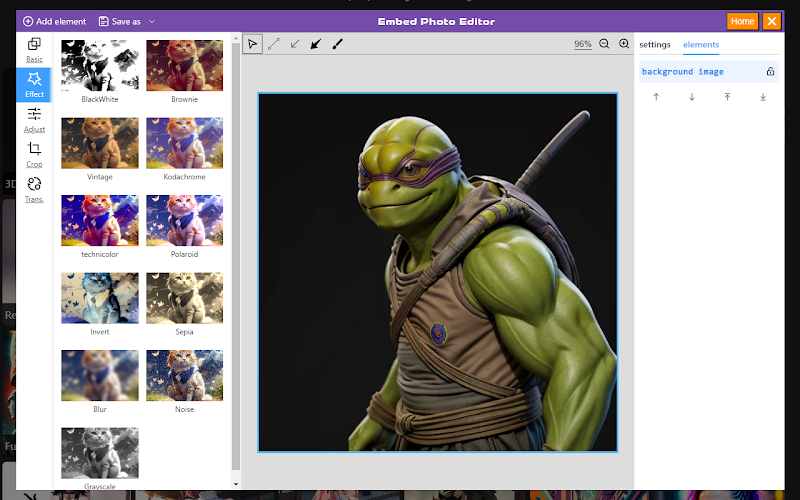Apply the Invert effect thumbnail
The image size is (800, 500).
click(100, 298)
